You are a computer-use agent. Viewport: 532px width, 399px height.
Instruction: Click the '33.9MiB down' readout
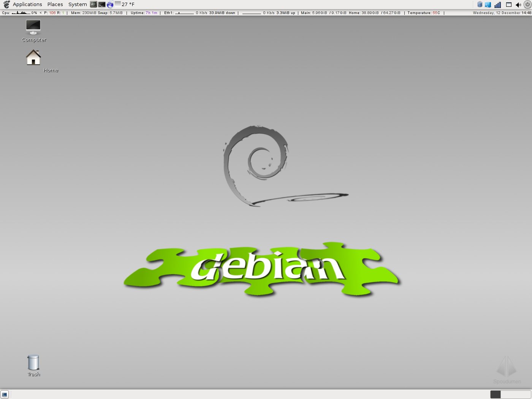click(x=222, y=13)
